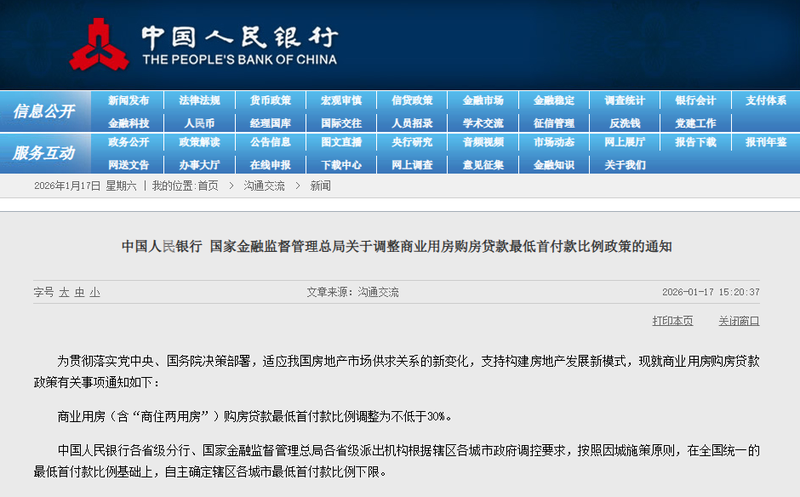Set font size to 大
This screenshot has width=800, height=497.
click(64, 292)
